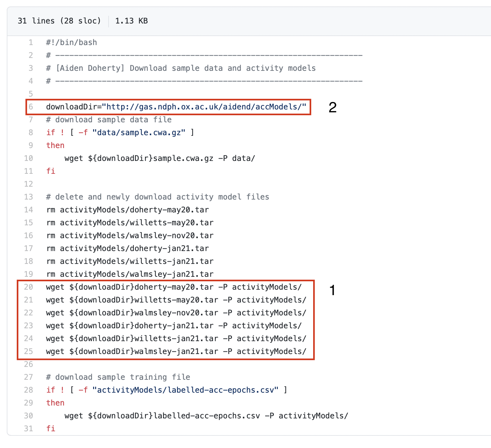This screenshot has width=491, height=448.
Task: Click the 'data/sample.cwa.gz' string on line 8
Action: pos(139,133)
